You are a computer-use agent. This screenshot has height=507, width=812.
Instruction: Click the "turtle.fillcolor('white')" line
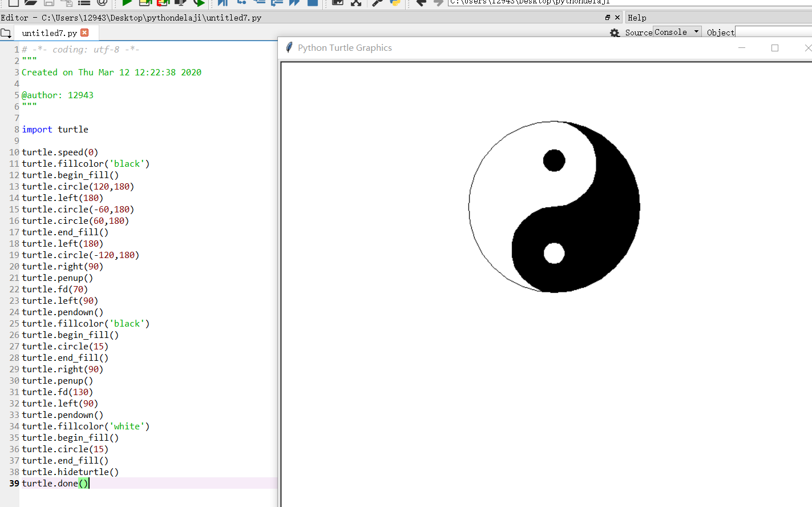86,426
